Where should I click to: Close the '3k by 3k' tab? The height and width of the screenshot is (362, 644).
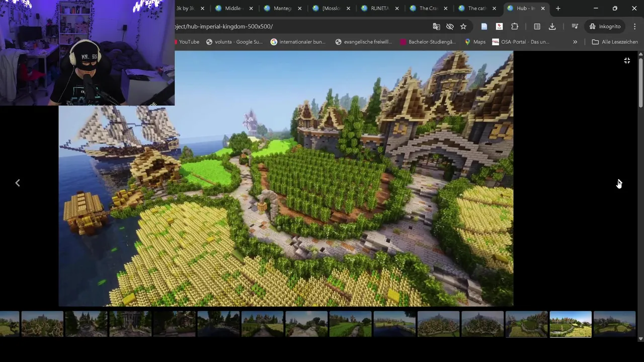202,8
